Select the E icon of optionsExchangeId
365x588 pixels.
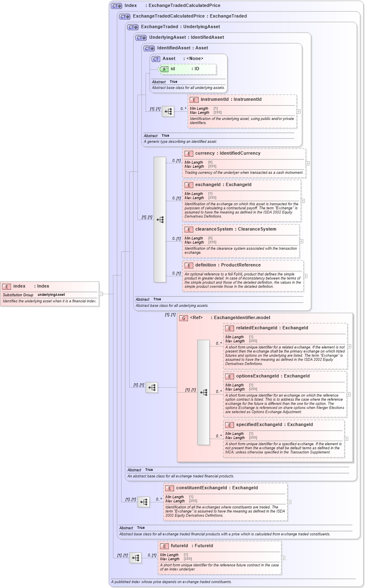tap(229, 376)
